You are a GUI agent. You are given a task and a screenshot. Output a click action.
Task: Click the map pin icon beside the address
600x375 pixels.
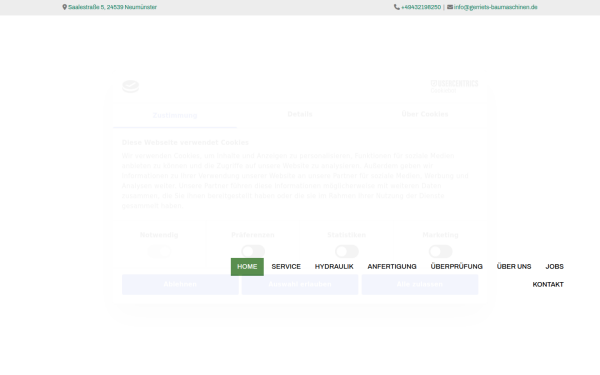tap(64, 7)
